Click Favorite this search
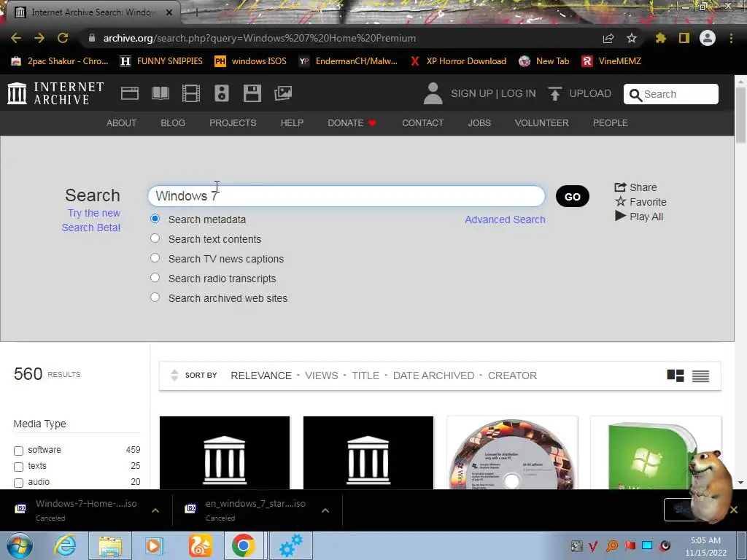Image resolution: width=747 pixels, height=560 pixels. point(640,202)
